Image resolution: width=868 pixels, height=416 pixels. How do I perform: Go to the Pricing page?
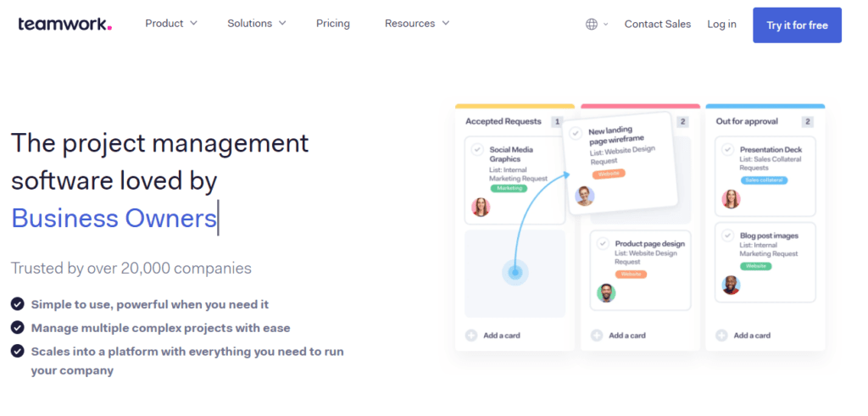(332, 24)
